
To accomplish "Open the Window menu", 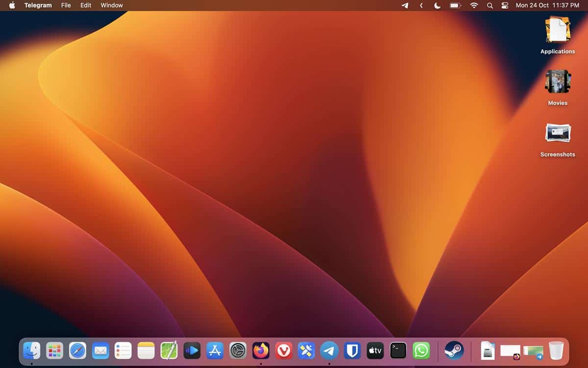I will coord(111,5).
